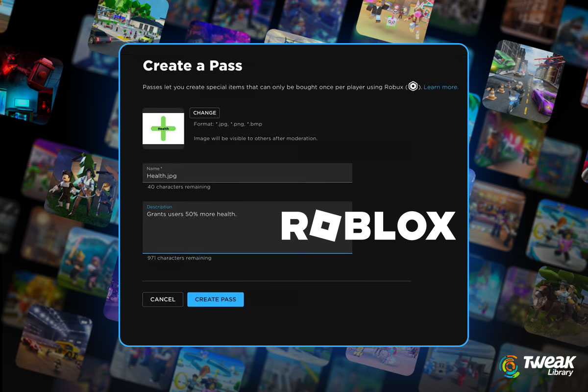
Task: Click the Create a Pass heading
Action: point(193,66)
